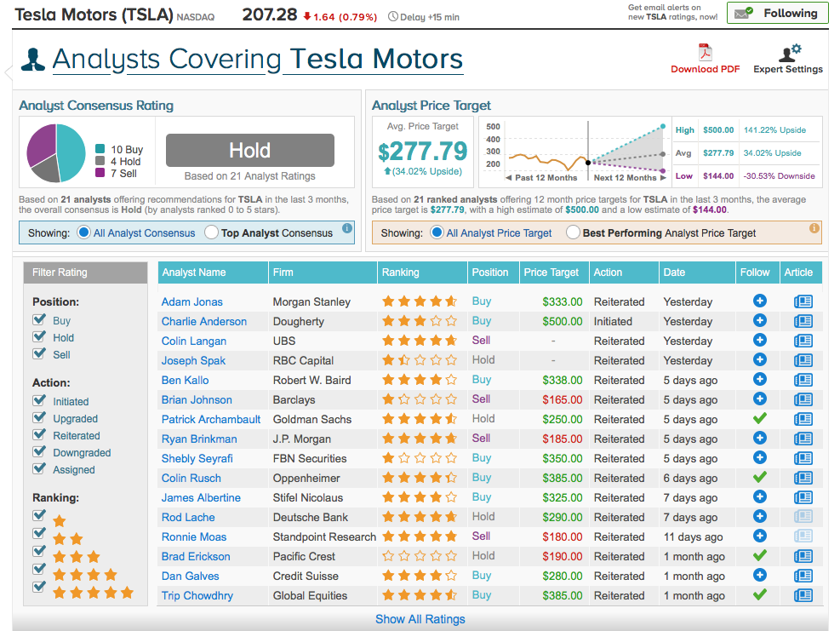Uncheck the five-star ranking filter checkbox

(x=39, y=586)
